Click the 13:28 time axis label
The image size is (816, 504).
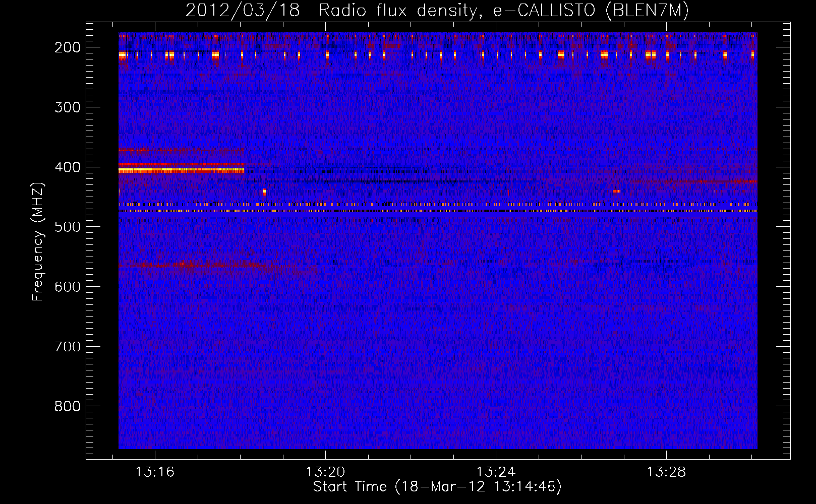coord(666,472)
